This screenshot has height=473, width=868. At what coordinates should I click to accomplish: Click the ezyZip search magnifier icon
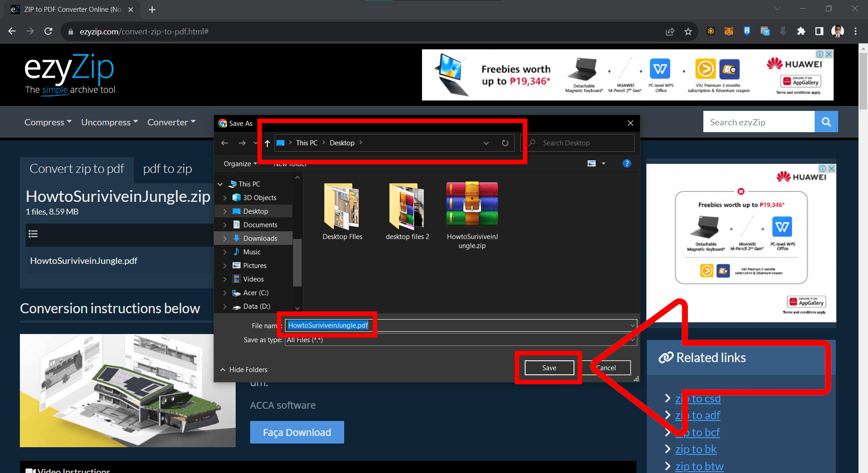(826, 121)
